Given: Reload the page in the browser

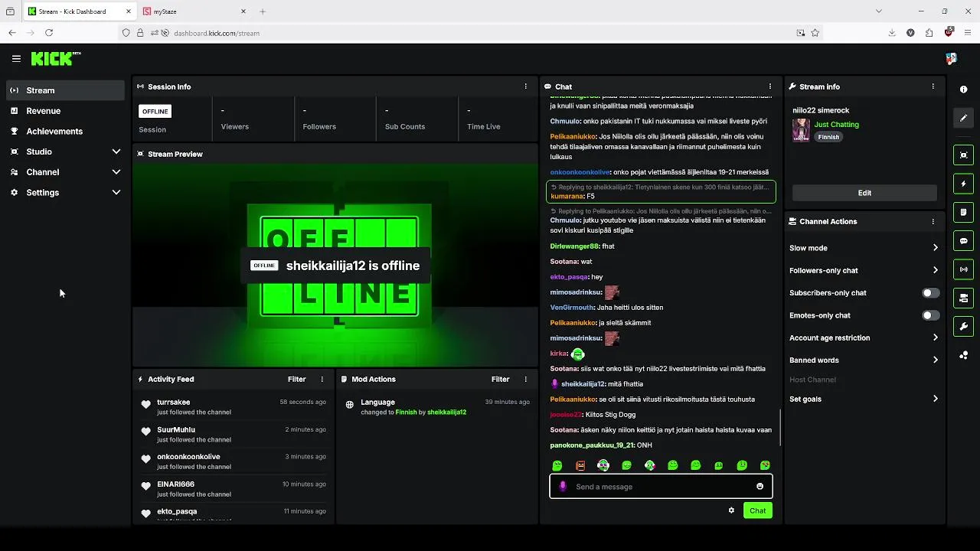Looking at the screenshot, I should coord(49,33).
